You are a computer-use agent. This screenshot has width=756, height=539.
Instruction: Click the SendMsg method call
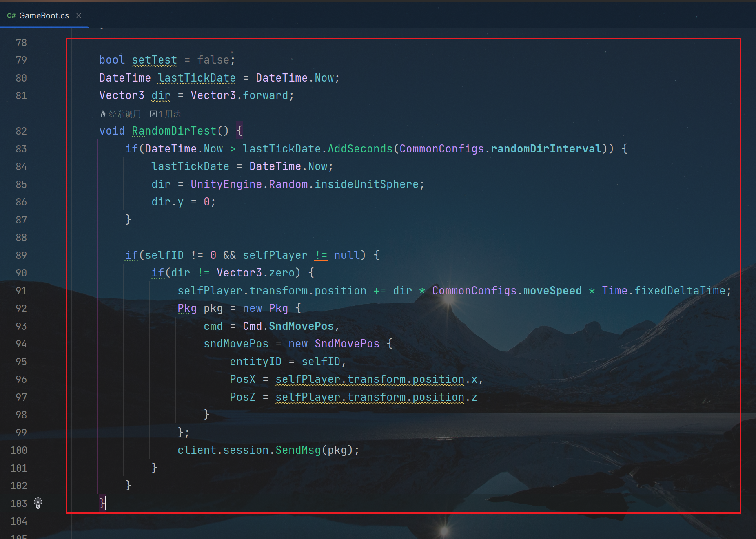click(298, 450)
